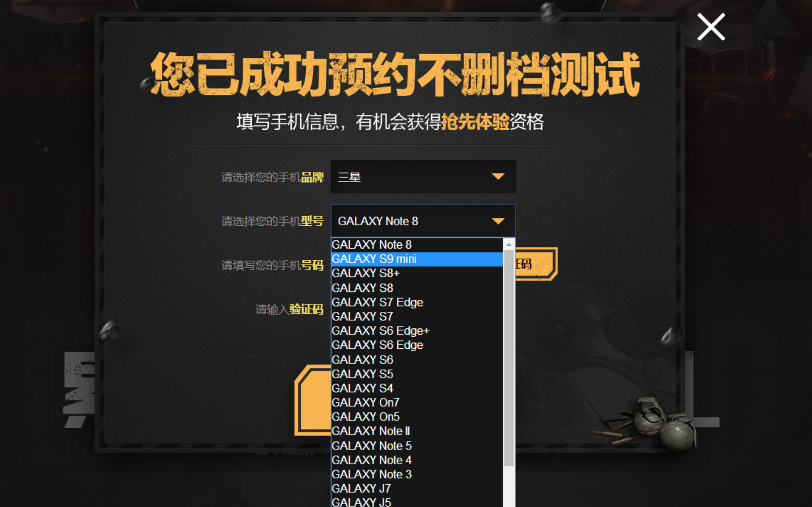Open the phone model dropdown showing GALAXY Note 8

423,221
